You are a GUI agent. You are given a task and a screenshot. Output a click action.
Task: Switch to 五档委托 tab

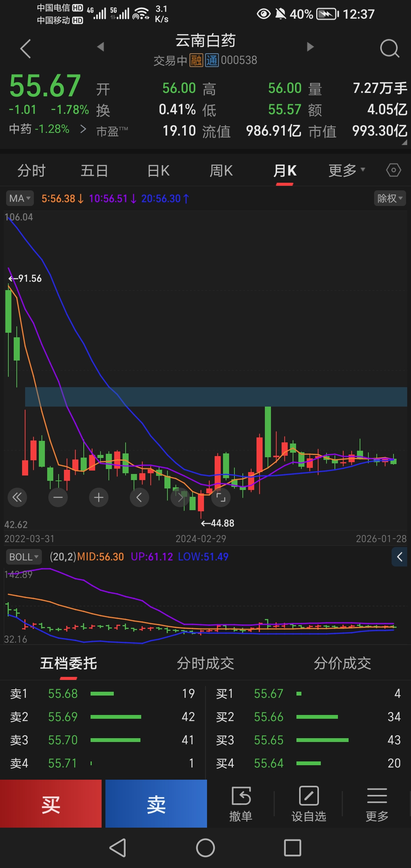click(x=68, y=663)
